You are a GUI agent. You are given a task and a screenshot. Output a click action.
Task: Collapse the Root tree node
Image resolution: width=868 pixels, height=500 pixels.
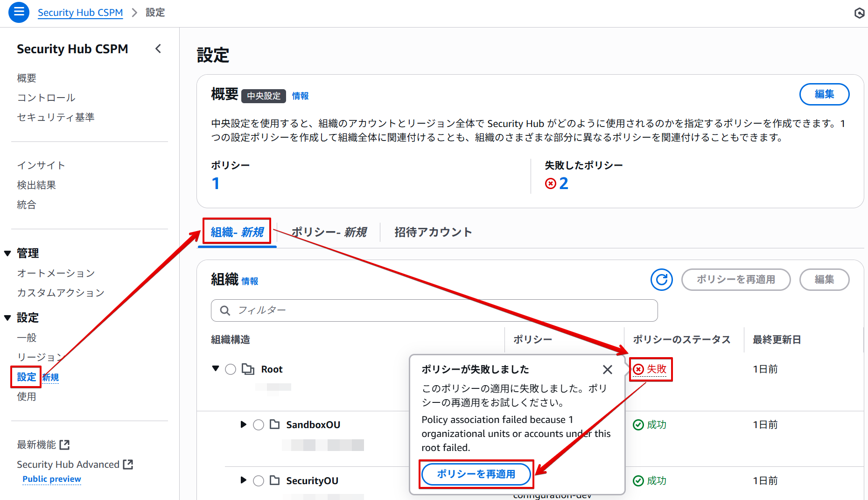click(x=216, y=368)
